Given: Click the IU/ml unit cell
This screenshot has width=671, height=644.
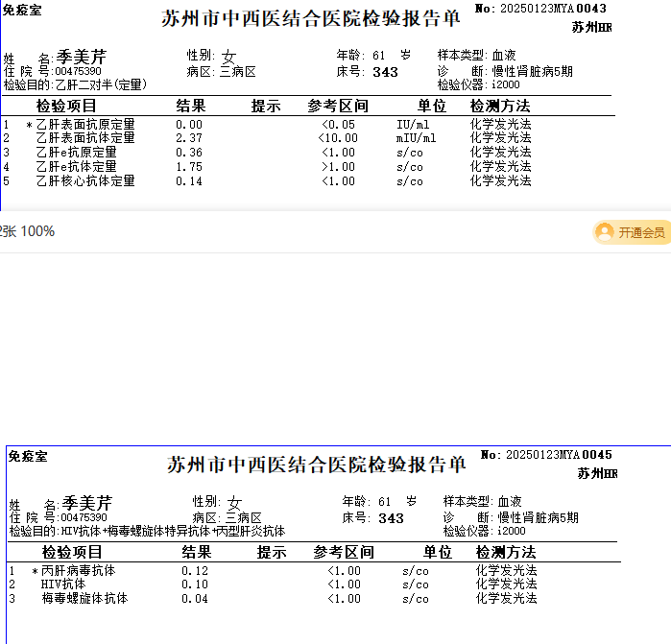Looking at the screenshot, I should point(413,125).
